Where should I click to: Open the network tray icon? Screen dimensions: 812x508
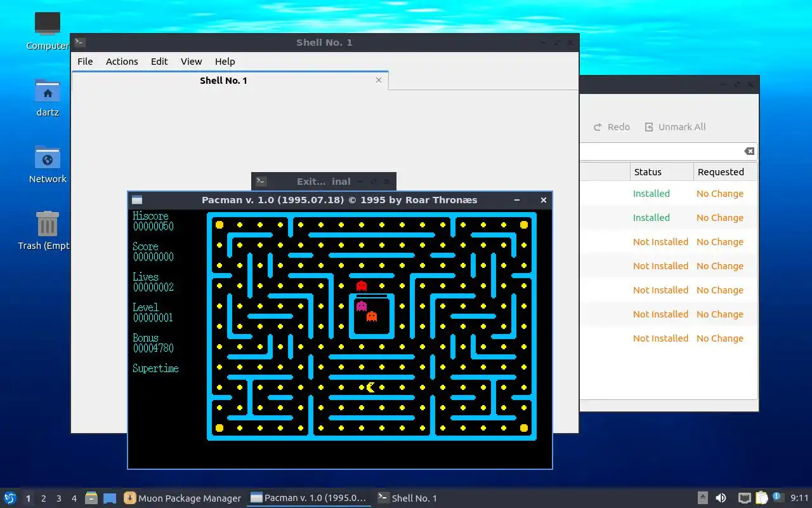coord(745,498)
